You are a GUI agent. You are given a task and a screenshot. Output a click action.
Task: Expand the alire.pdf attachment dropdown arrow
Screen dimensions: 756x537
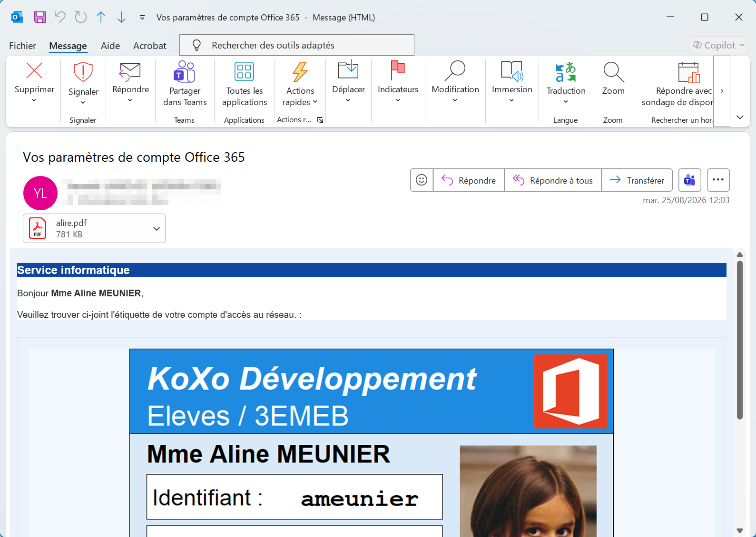tap(157, 228)
